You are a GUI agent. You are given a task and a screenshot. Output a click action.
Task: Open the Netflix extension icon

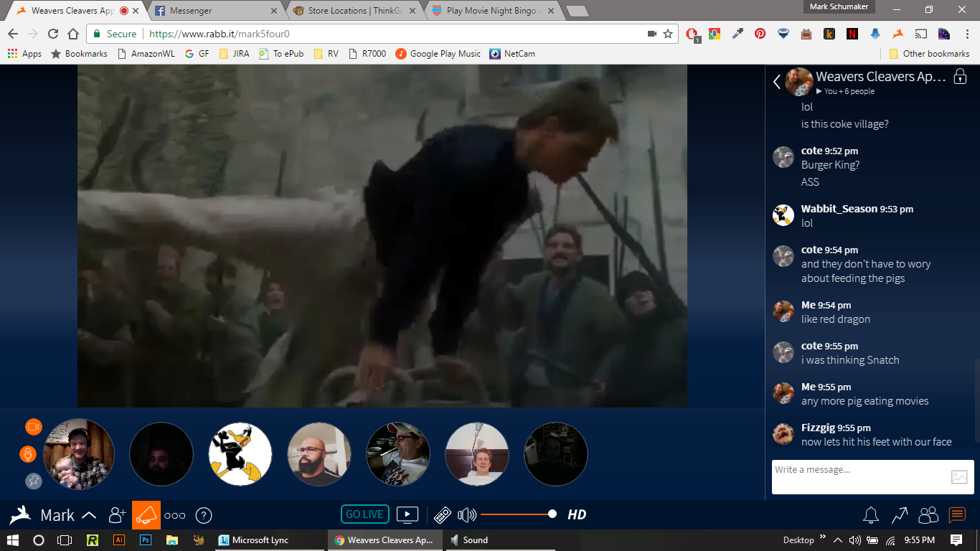pyautogui.click(x=852, y=34)
